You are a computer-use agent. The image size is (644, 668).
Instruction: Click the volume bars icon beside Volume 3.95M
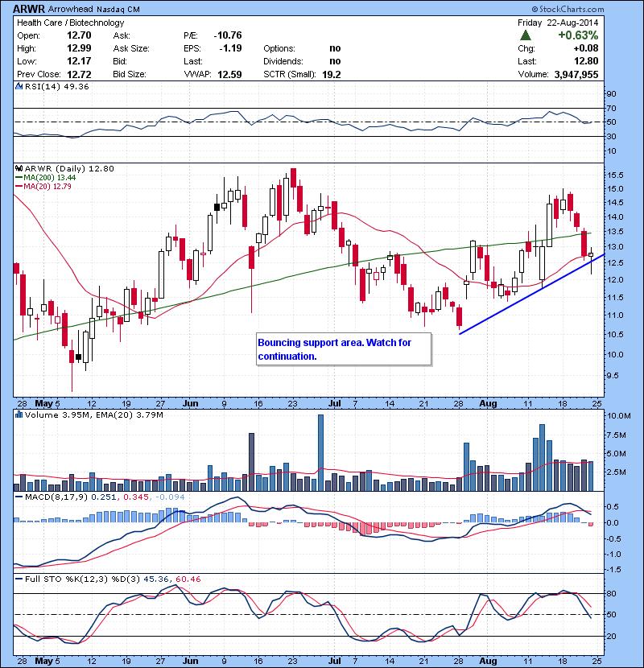tap(19, 414)
